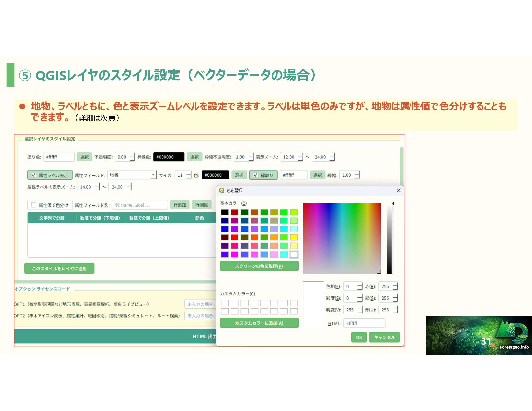This screenshot has width=532, height=411.
Task: Apply style with このスタイルをレイヤに適用 button
Action: pyautogui.click(x=59, y=268)
